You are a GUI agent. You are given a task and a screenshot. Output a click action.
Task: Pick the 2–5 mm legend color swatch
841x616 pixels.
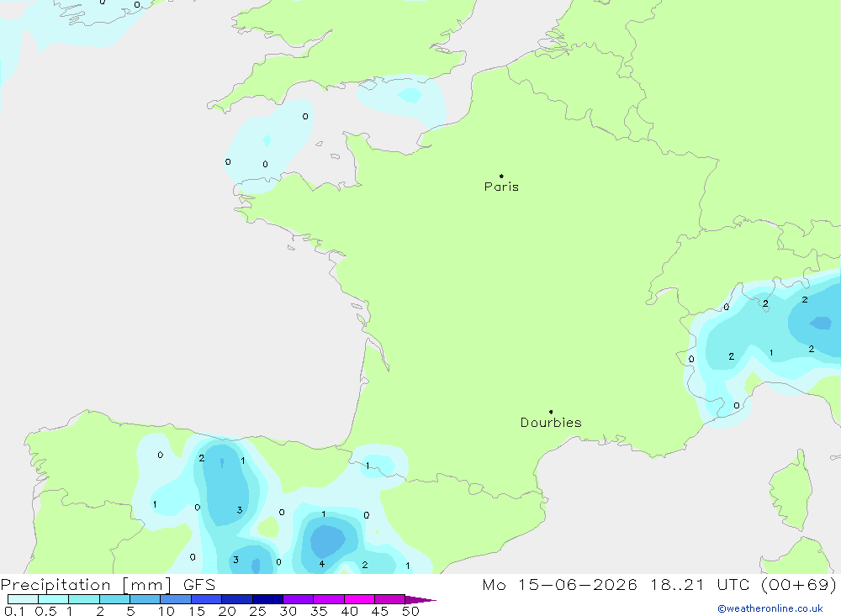coord(114,599)
